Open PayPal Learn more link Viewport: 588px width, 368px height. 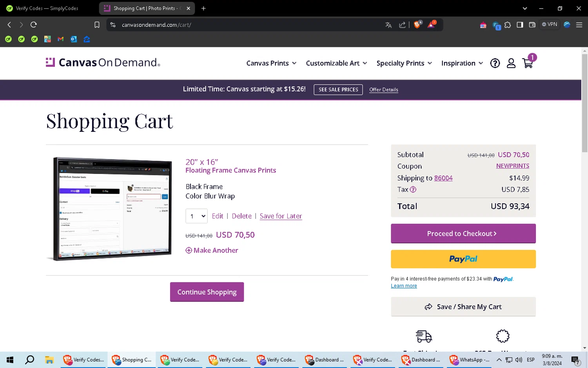(404, 286)
